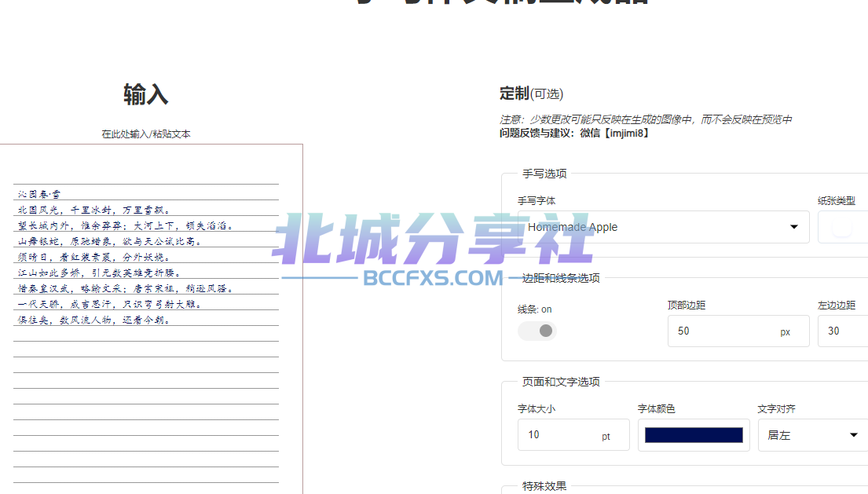Click the 输入 heading

[145, 94]
